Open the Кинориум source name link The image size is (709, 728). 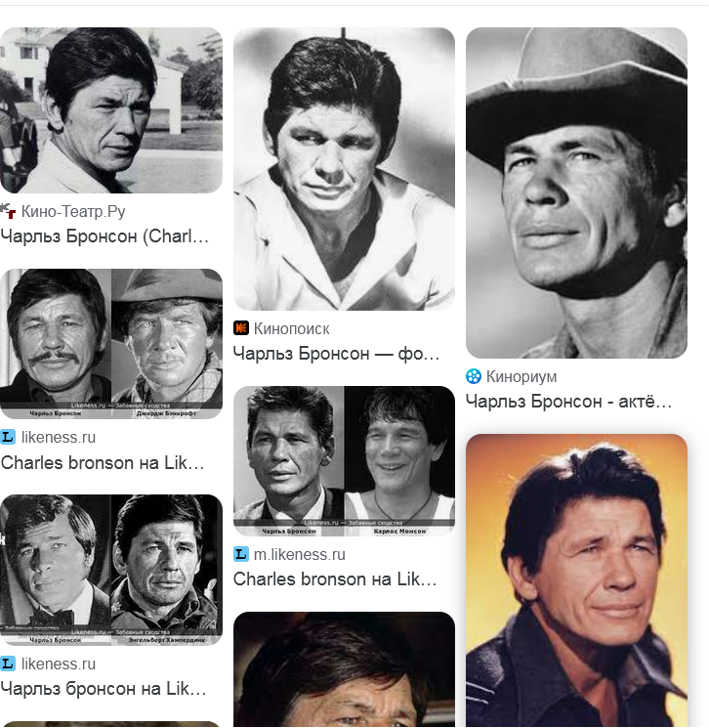pos(521,376)
